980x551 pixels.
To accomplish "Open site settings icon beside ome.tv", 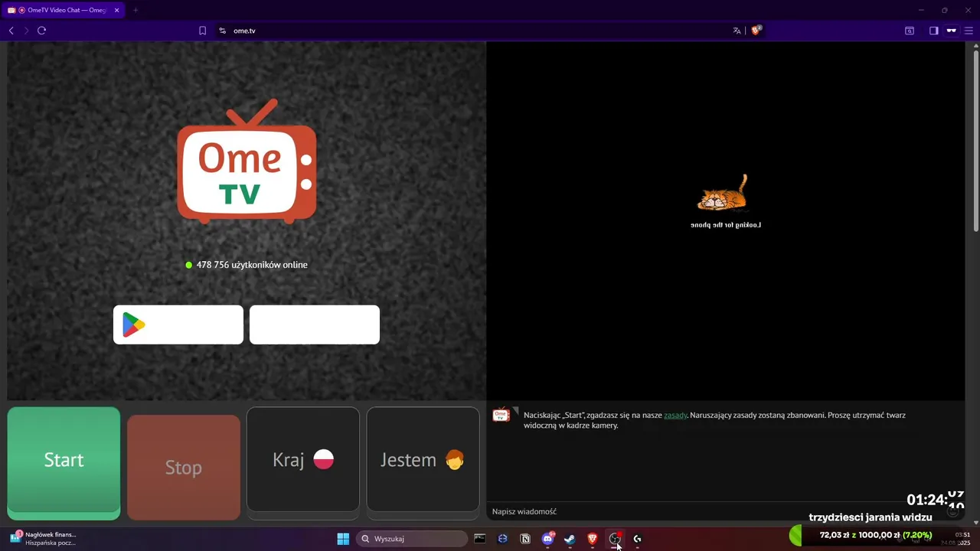I will [223, 31].
